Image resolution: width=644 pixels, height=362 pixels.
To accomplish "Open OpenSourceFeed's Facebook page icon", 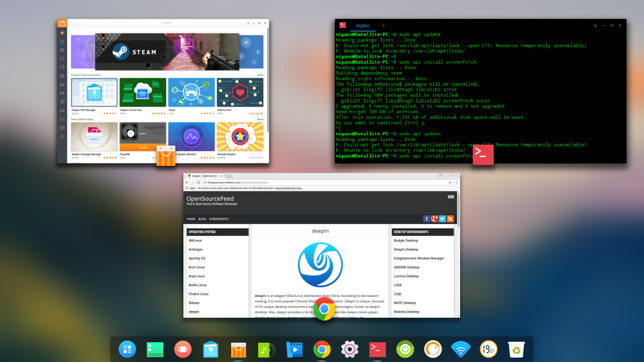I will tap(427, 219).
